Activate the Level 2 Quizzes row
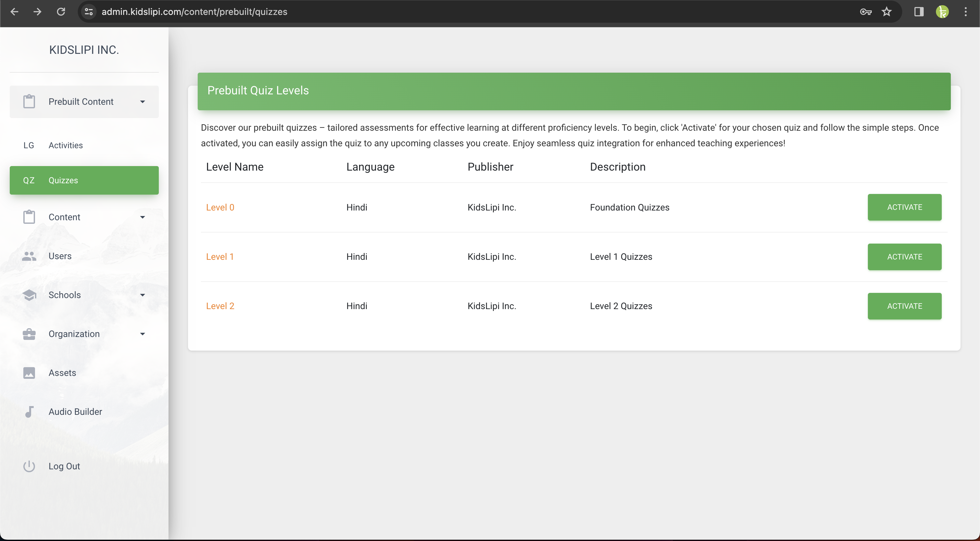Image resolution: width=980 pixels, height=541 pixels. coord(904,306)
